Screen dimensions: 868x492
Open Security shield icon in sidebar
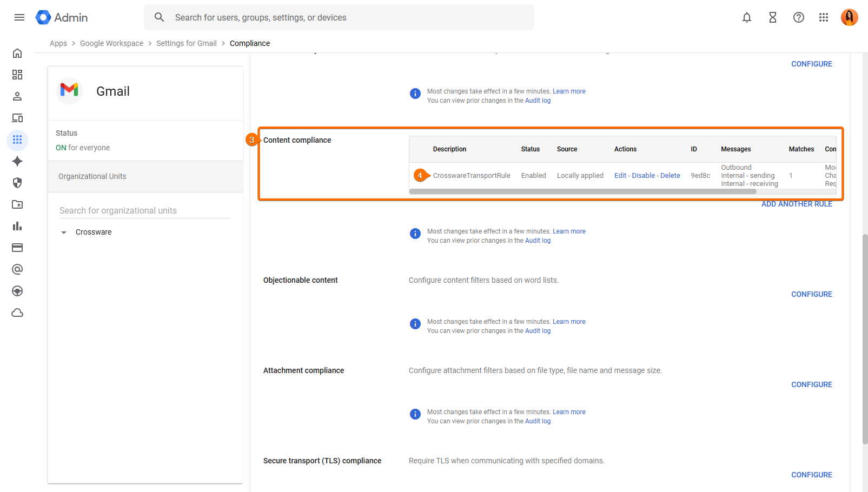pyautogui.click(x=17, y=183)
